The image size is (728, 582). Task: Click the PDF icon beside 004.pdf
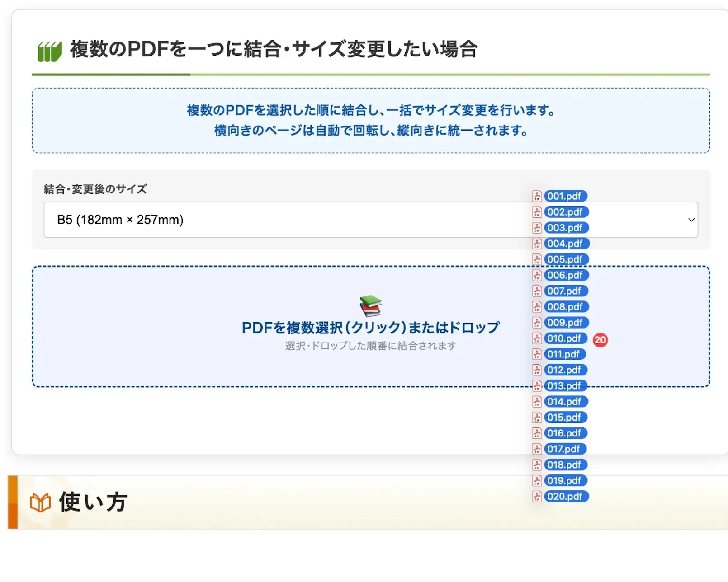coord(537,244)
